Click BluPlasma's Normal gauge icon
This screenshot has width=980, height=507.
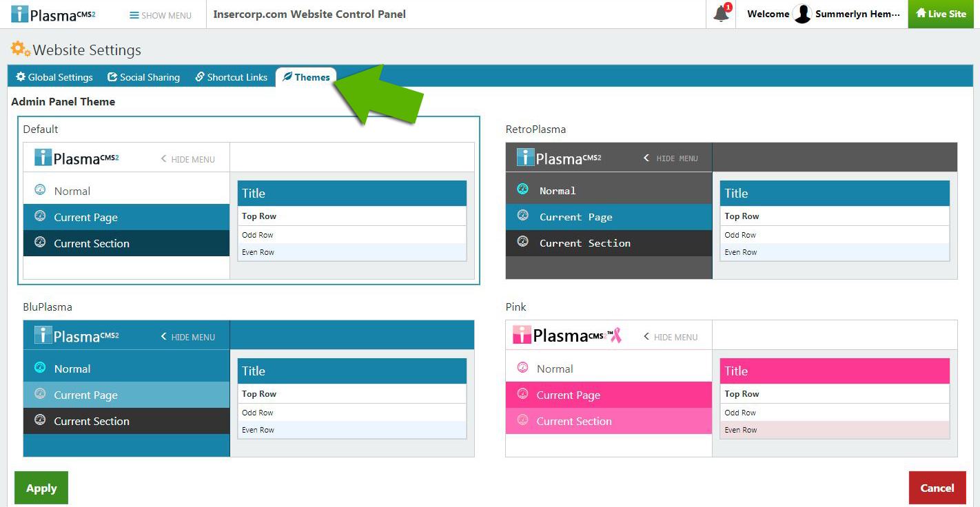[40, 368]
